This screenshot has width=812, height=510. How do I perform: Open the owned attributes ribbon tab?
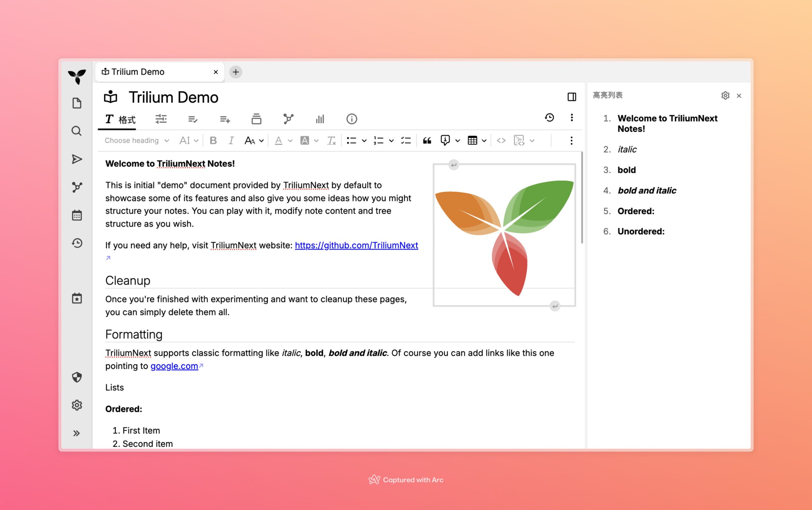[193, 119]
